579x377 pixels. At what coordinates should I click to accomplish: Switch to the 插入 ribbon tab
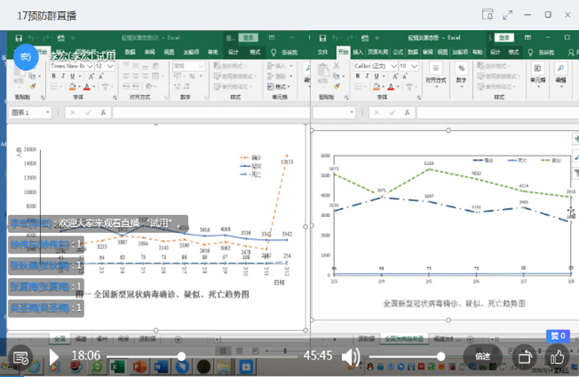coord(357,52)
